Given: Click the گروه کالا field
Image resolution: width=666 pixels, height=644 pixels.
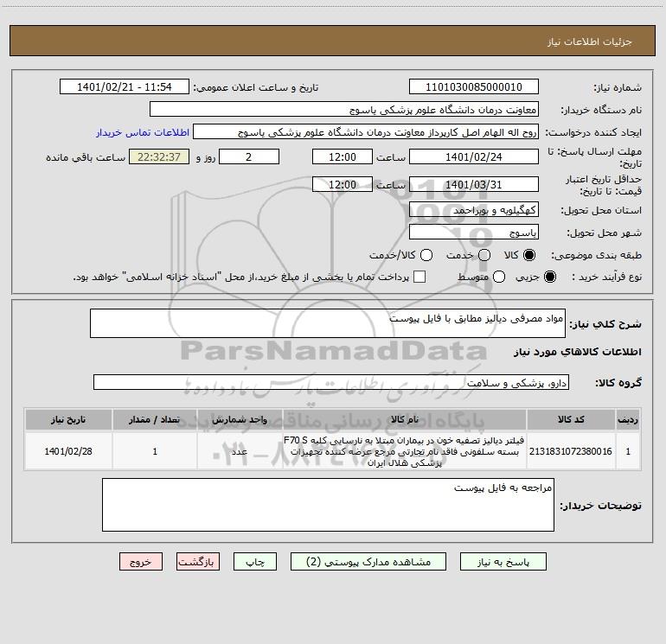Looking at the screenshot, I should (331, 382).
